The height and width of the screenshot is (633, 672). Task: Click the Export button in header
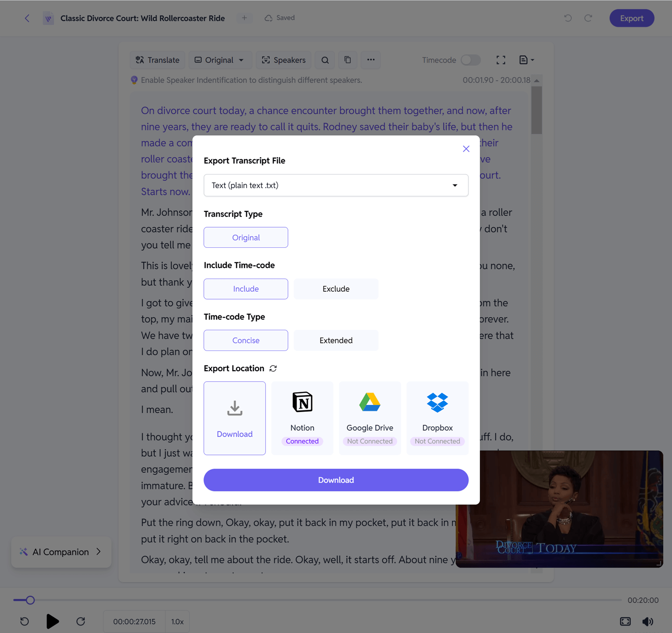[x=632, y=18]
